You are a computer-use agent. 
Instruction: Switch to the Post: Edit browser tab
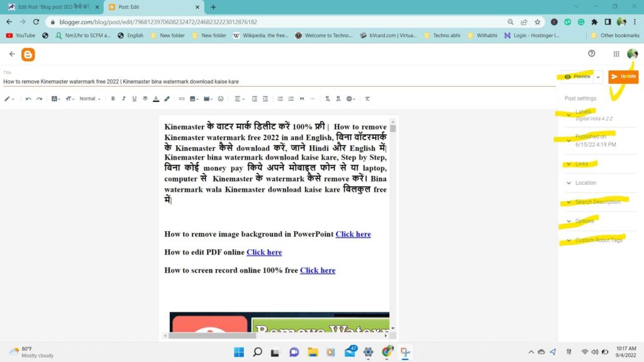coord(154,7)
